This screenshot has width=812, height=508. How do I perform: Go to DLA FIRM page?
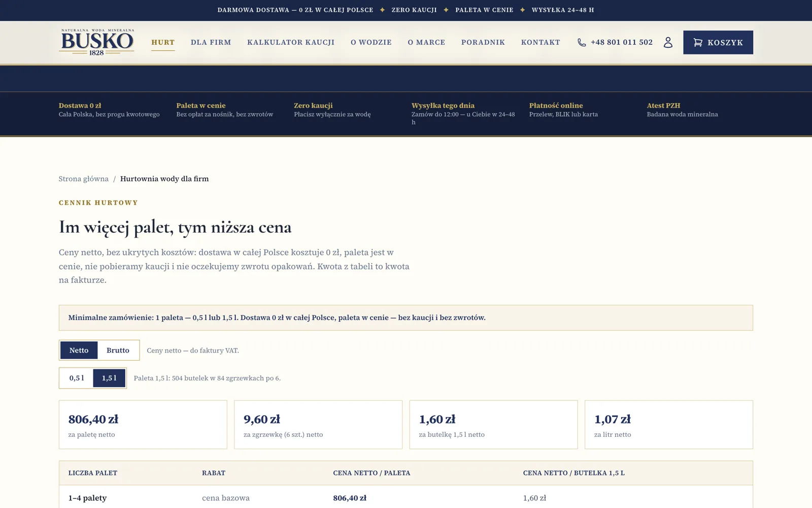coord(211,42)
